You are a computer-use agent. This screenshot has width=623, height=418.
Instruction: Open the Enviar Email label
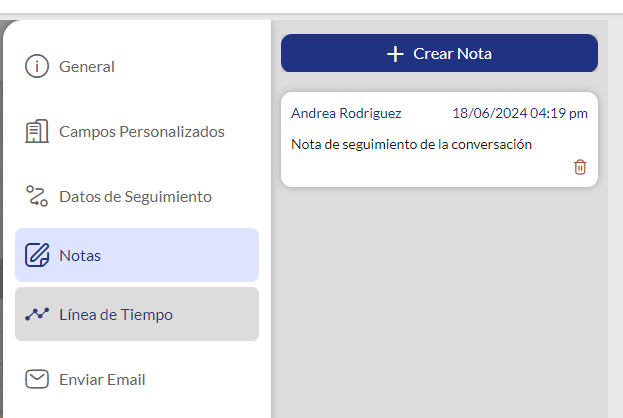tap(102, 379)
